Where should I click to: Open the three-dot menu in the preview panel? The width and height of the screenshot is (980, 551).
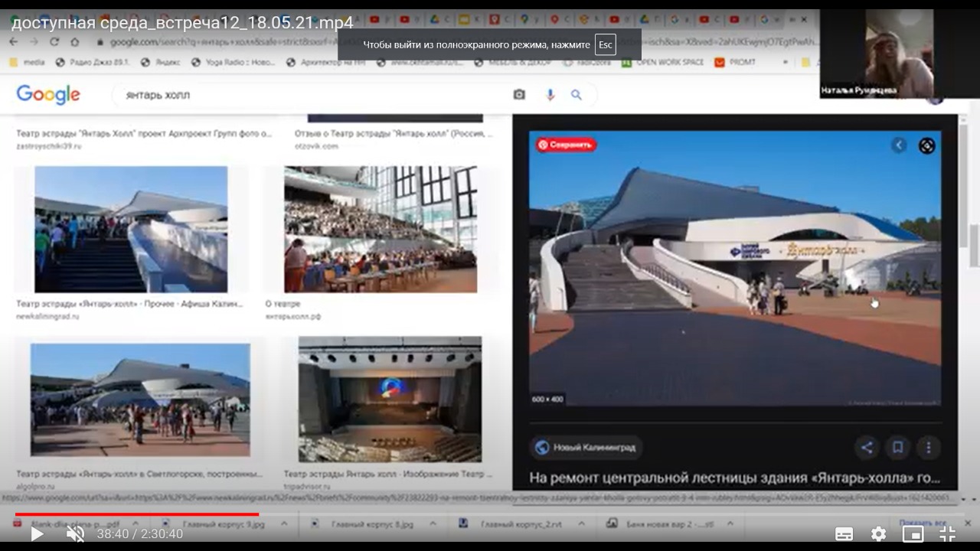928,448
